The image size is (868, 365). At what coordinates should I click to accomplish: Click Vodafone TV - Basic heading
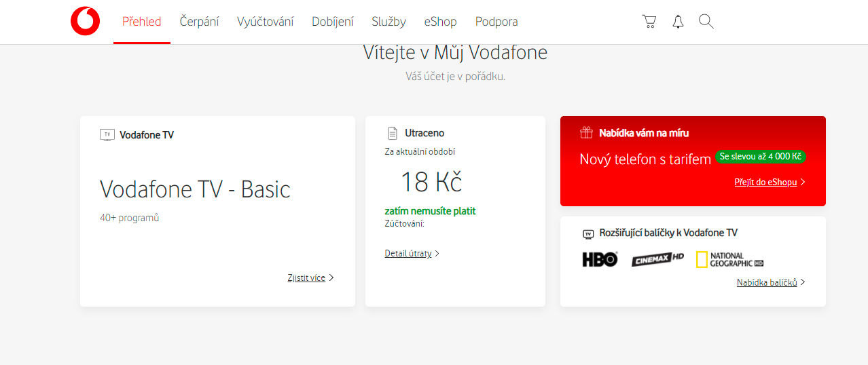tap(195, 189)
